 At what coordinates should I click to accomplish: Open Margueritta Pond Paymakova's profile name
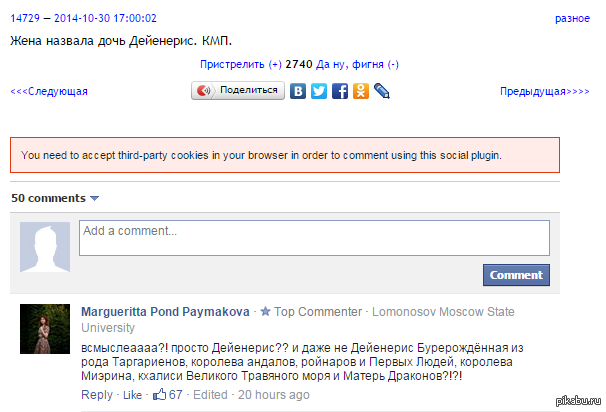pyautogui.click(x=164, y=312)
